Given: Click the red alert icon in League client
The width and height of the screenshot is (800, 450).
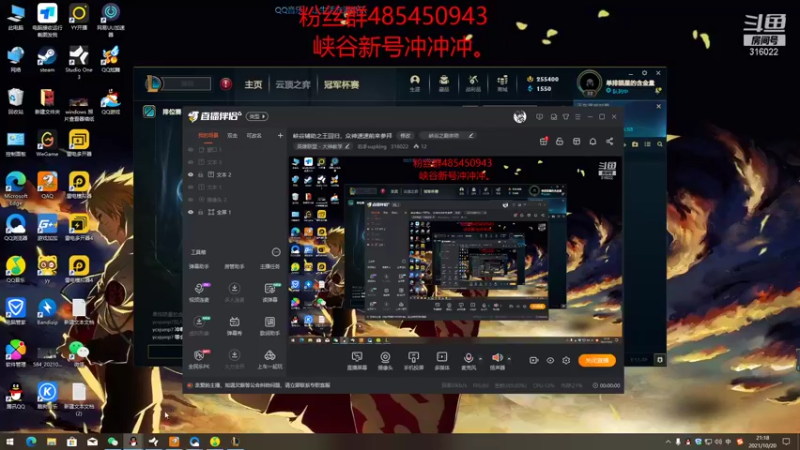Looking at the screenshot, I should click(226, 84).
